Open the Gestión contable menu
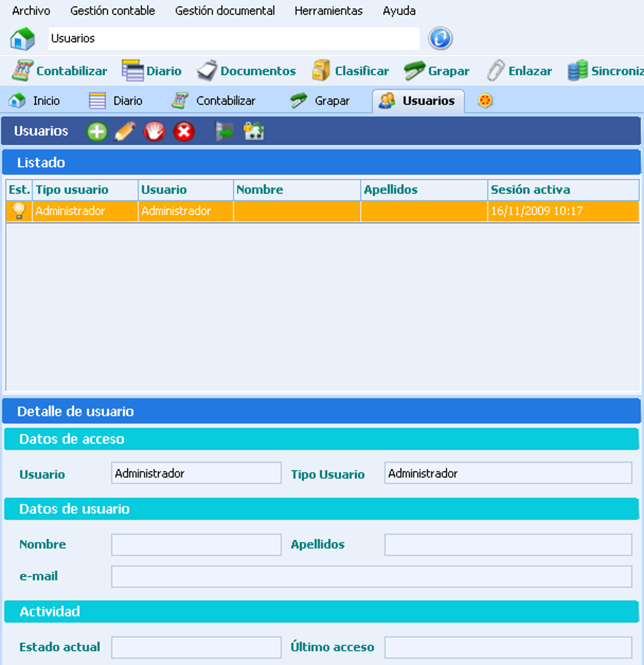The image size is (644, 665). (112, 11)
